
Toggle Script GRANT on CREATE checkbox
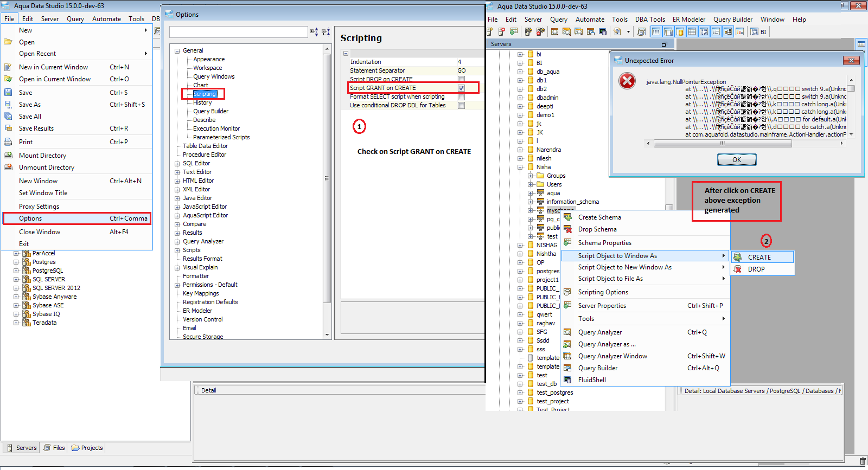tap(461, 88)
